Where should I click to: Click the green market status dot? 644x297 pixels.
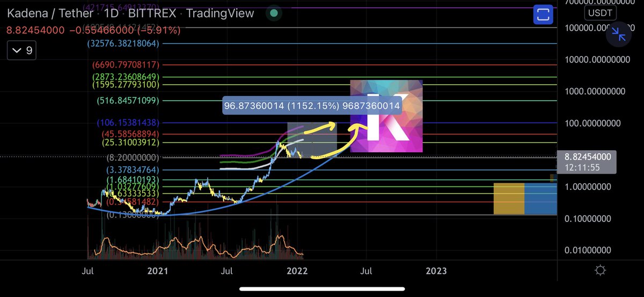point(274,13)
